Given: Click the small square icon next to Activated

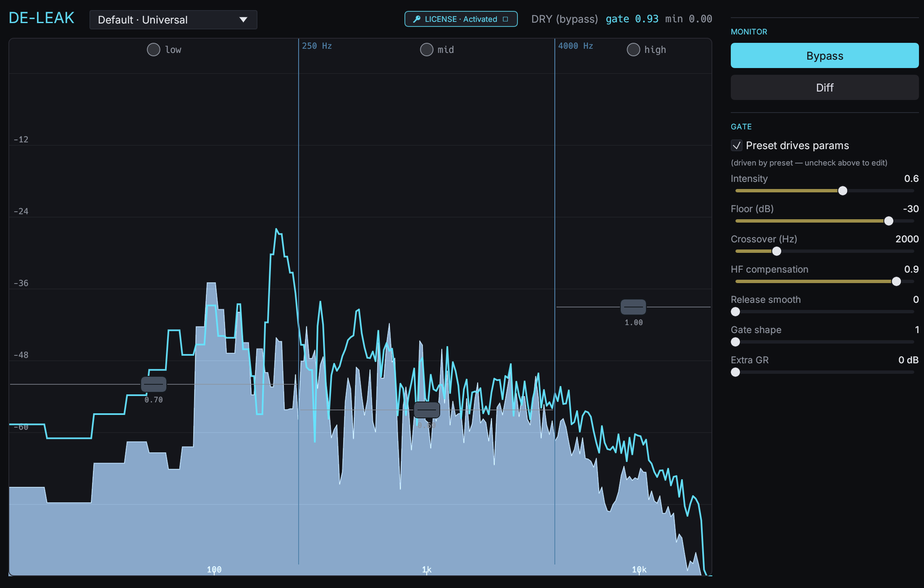Looking at the screenshot, I should [505, 19].
